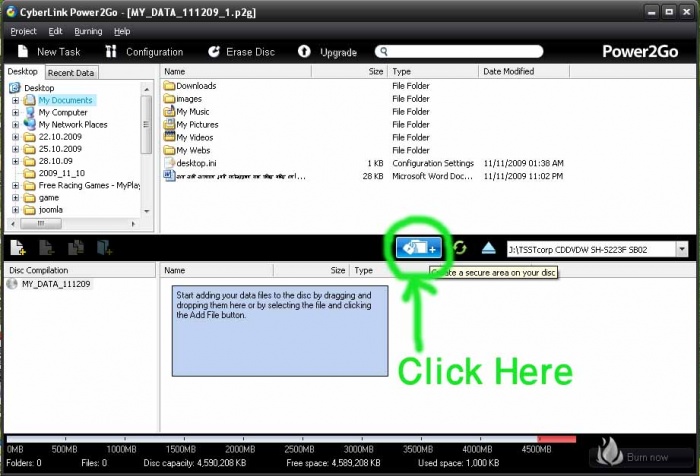Expand the 28.10.09 folder node
The height and width of the screenshot is (476, 700).
point(15,161)
